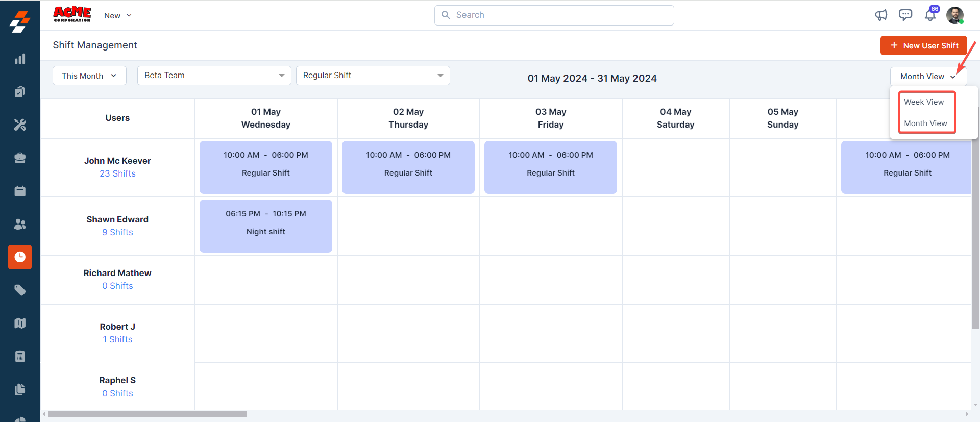Click the New User Shift button
980x422 pixels.
coord(923,45)
